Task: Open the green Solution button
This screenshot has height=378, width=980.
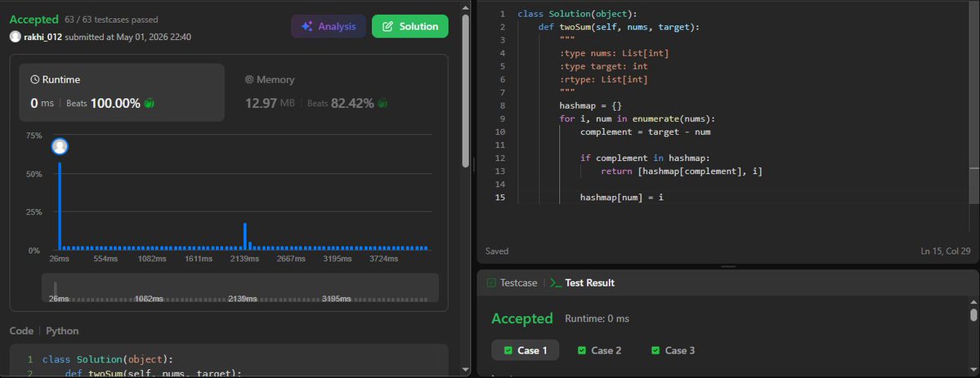Action: click(x=410, y=26)
